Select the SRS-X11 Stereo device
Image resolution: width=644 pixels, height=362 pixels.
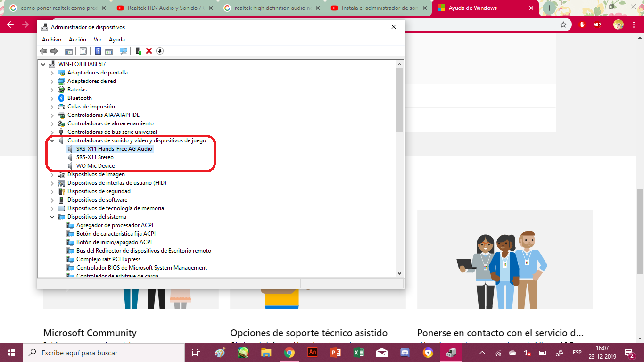[95, 157]
